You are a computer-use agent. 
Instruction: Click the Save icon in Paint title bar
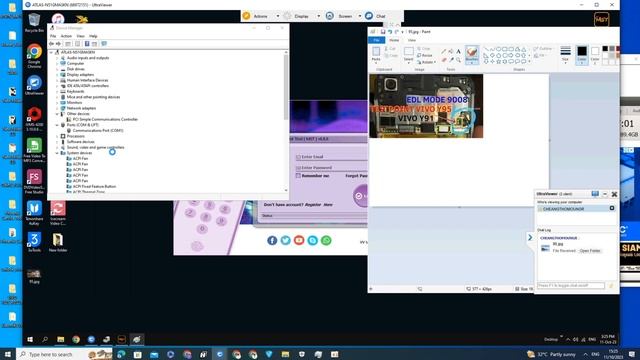tap(383, 31)
